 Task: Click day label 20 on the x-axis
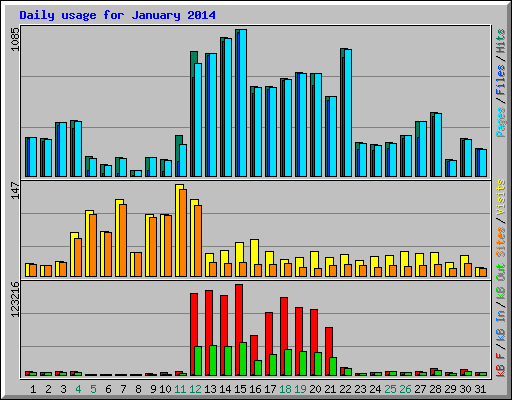pos(315,389)
